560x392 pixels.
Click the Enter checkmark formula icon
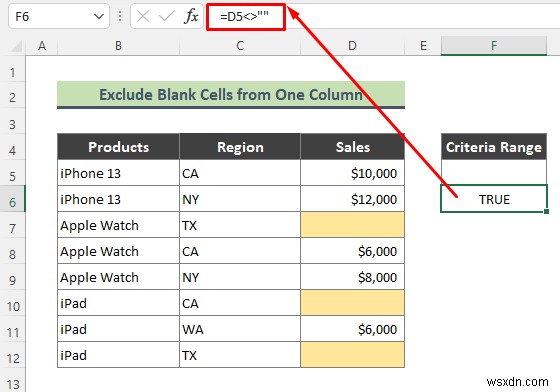tap(166, 16)
